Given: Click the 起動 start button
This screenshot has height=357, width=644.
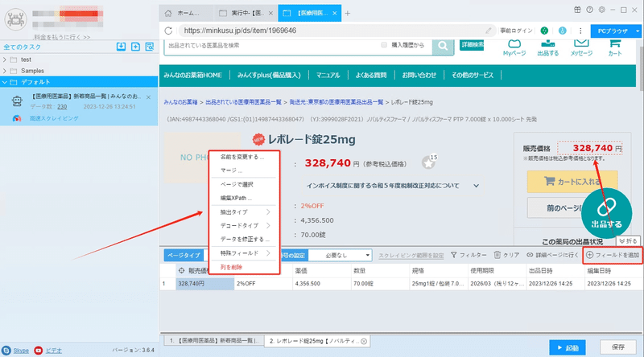Looking at the screenshot, I should click(x=568, y=347).
